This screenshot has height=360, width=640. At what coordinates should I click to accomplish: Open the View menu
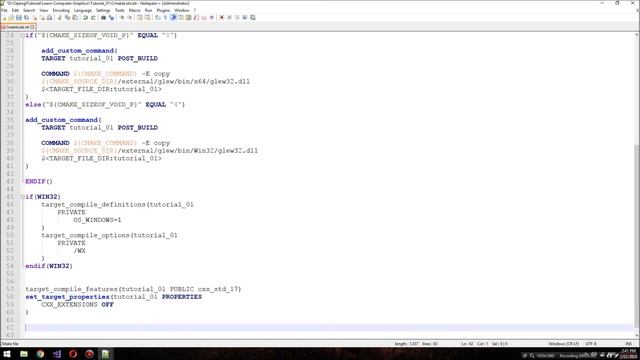44,10
